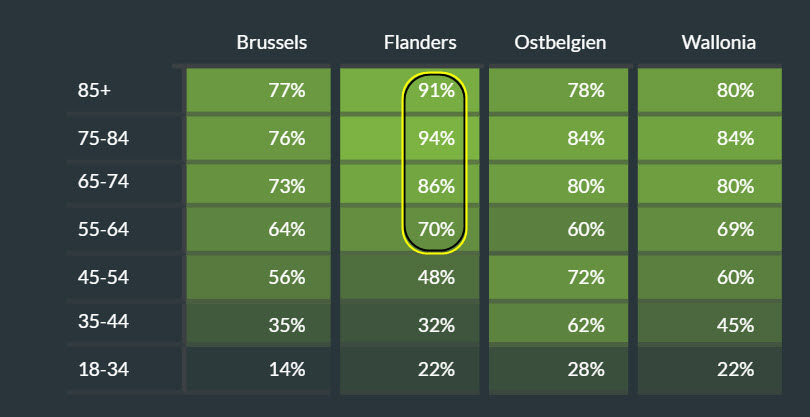Click the 85+ age group row label
Screen dimensions: 810x417
click(x=94, y=91)
